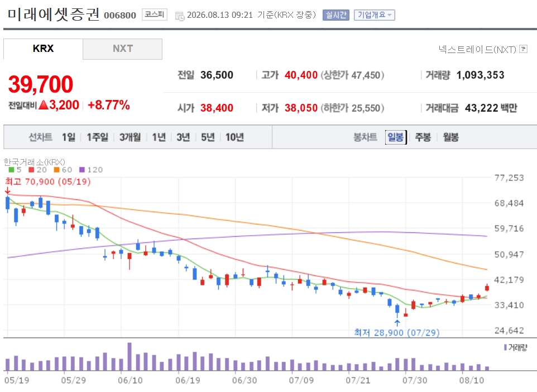This screenshot has height=392, width=537.
Task: Switch to the NXT tab
Action: coord(123,49)
